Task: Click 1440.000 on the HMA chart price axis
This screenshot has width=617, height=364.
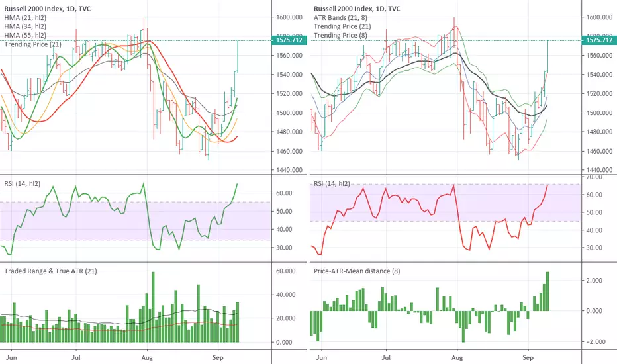Action: point(289,170)
